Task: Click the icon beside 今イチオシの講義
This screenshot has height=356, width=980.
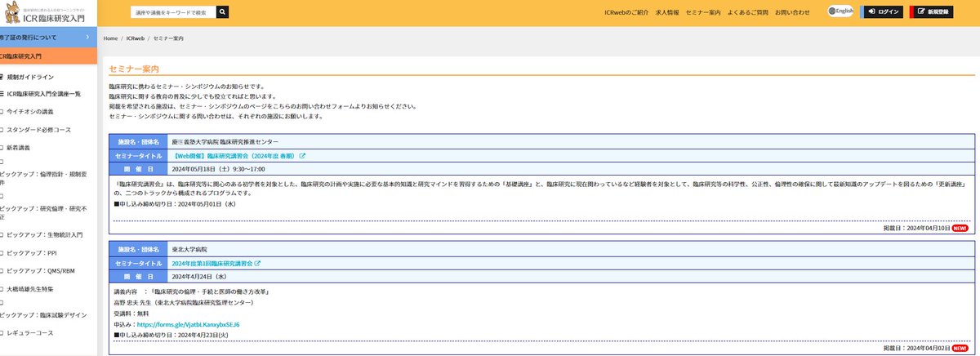Action: [x=2, y=111]
